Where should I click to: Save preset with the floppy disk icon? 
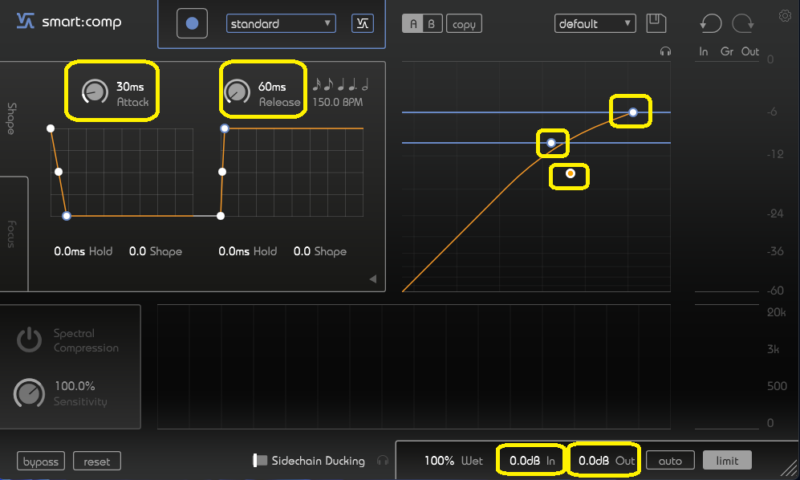pos(656,23)
